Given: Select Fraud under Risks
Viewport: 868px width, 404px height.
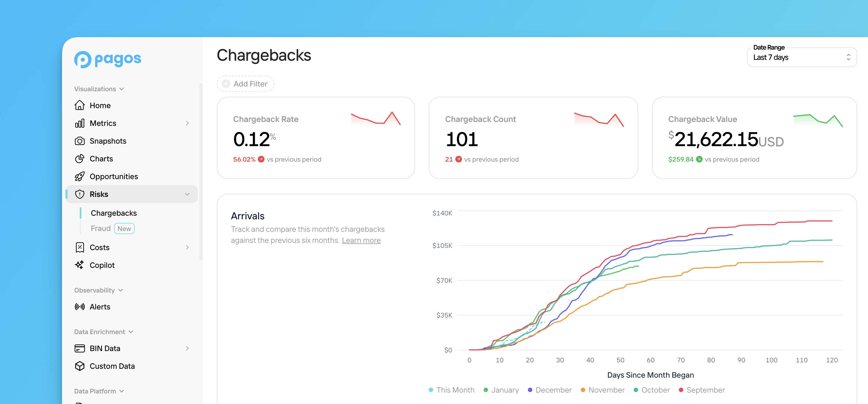Looking at the screenshot, I should [x=101, y=228].
